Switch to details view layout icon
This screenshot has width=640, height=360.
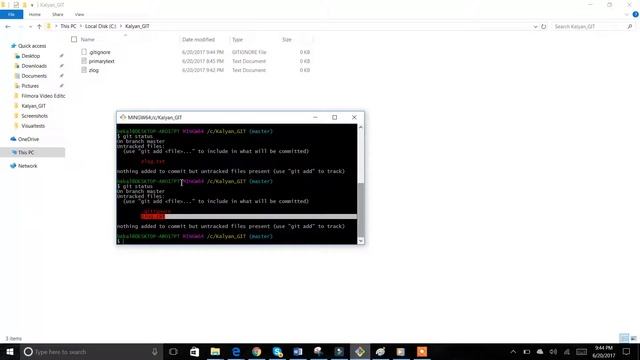coord(624,338)
